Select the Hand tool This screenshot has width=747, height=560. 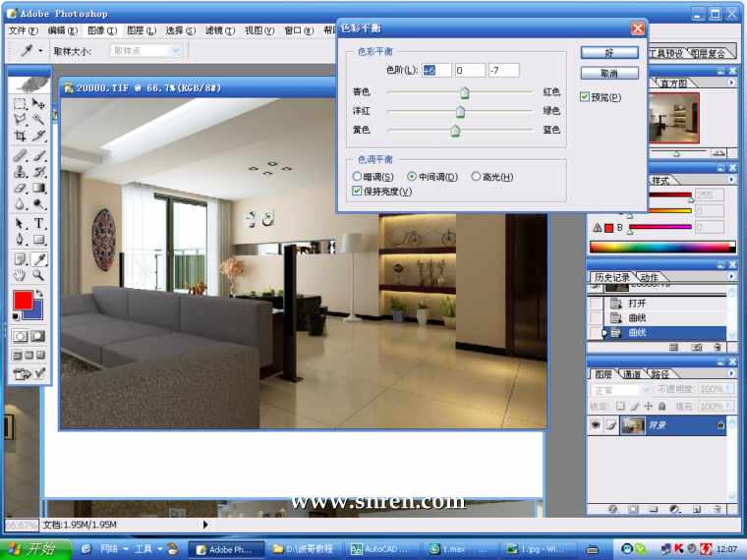click(20, 275)
